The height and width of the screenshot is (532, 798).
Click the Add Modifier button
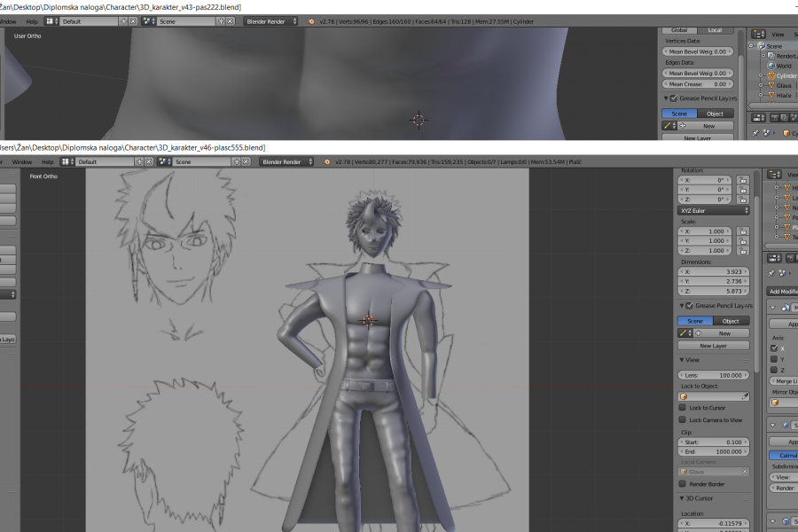[x=783, y=291]
